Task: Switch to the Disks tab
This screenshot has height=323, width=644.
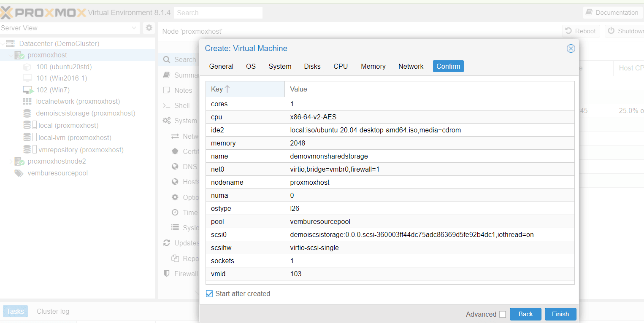Action: click(x=312, y=66)
